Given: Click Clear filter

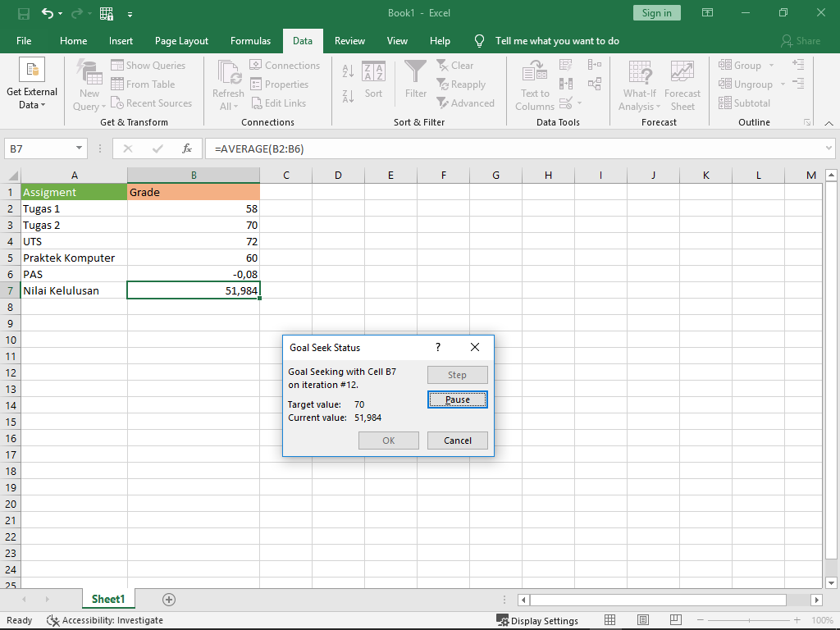Looking at the screenshot, I should point(454,66).
